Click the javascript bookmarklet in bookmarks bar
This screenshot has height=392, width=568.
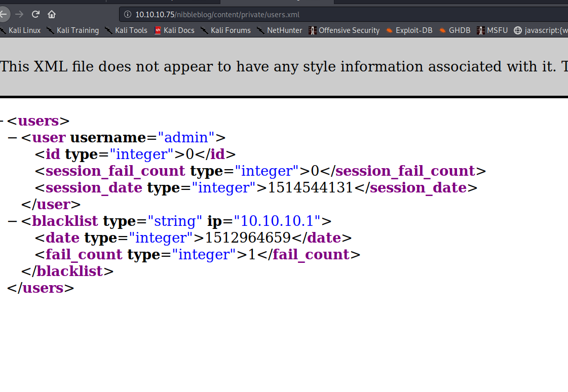(x=541, y=30)
